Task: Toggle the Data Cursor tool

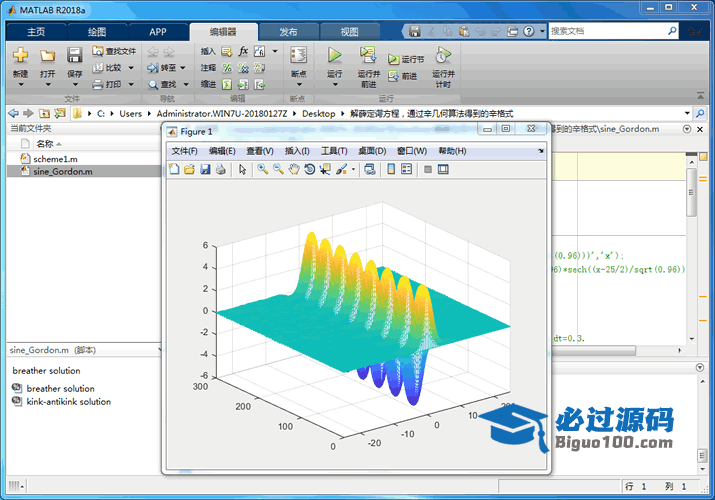Action: [325, 169]
